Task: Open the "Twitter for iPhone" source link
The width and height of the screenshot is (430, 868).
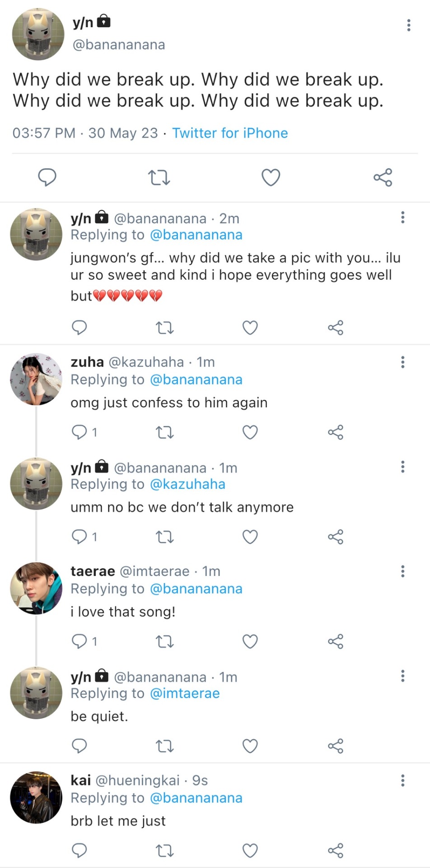Action: [230, 133]
